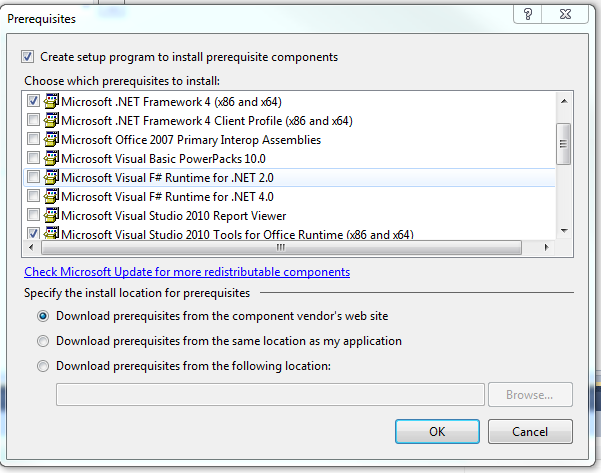Click the package icon next to Office 2007 Primary Interop Assemblies
601x473 pixels.
(x=51, y=139)
